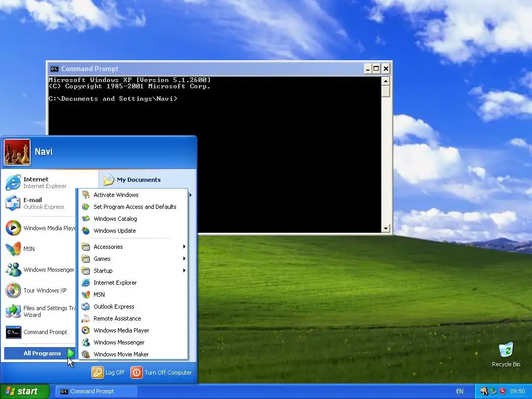Launch Tour Windows XP
The image size is (532, 399).
(x=40, y=290)
